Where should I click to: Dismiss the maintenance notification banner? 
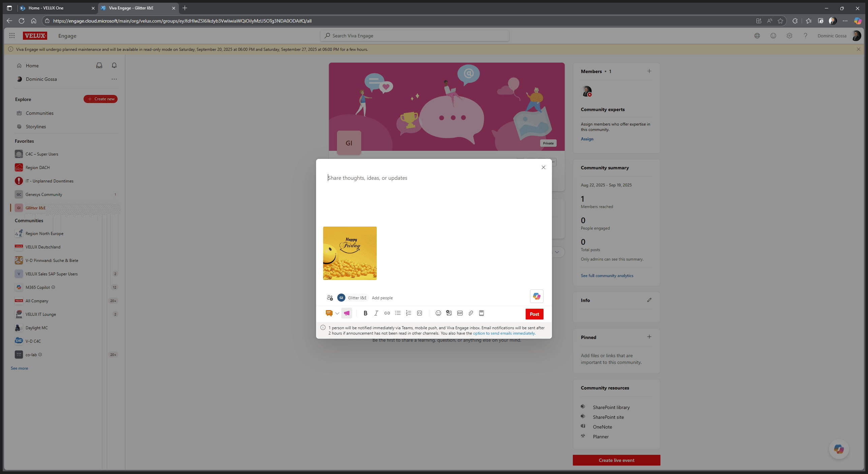pyautogui.click(x=858, y=49)
